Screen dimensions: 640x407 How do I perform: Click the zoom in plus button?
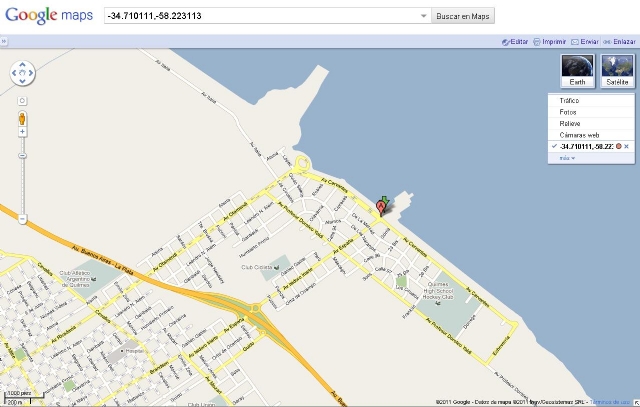[x=22, y=132]
